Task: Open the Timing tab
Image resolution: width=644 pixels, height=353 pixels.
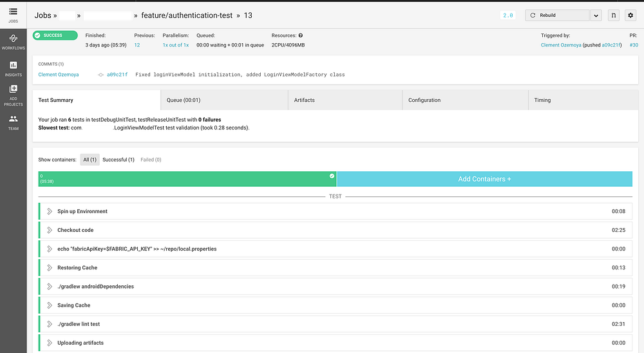Action: coord(583,100)
